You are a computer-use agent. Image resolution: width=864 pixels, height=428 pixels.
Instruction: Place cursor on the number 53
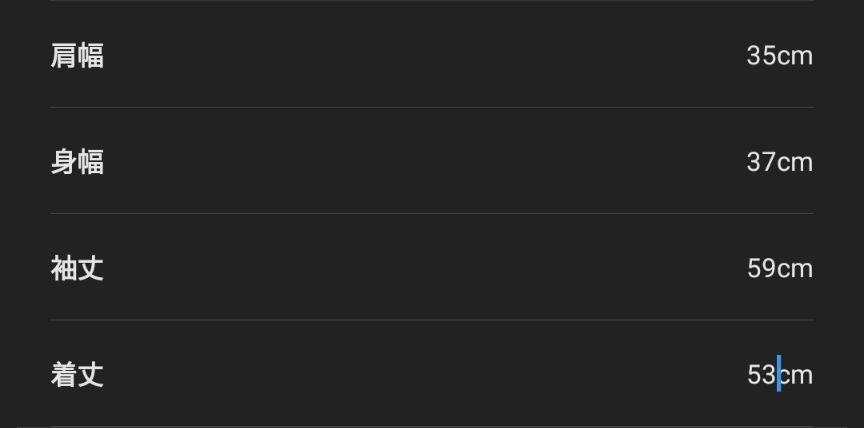(x=762, y=375)
